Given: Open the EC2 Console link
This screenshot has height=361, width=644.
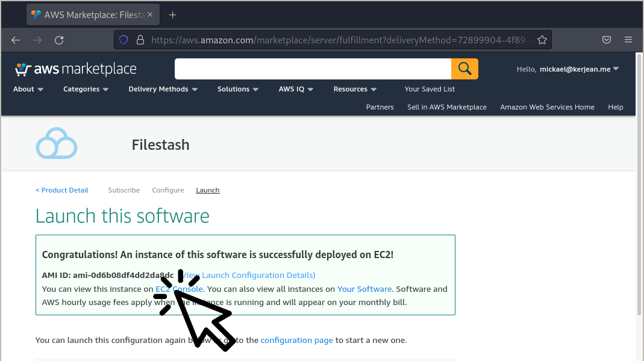Looking at the screenshot, I should [179, 289].
